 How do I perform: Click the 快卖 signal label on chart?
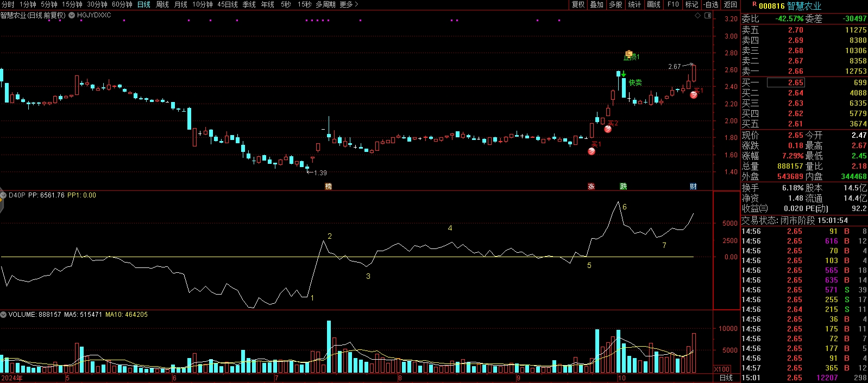pos(636,82)
